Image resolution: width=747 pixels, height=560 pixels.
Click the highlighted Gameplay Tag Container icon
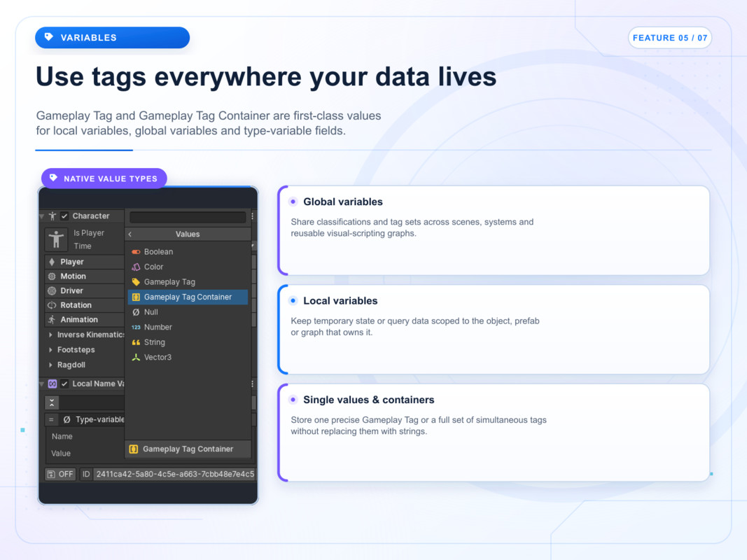136,297
